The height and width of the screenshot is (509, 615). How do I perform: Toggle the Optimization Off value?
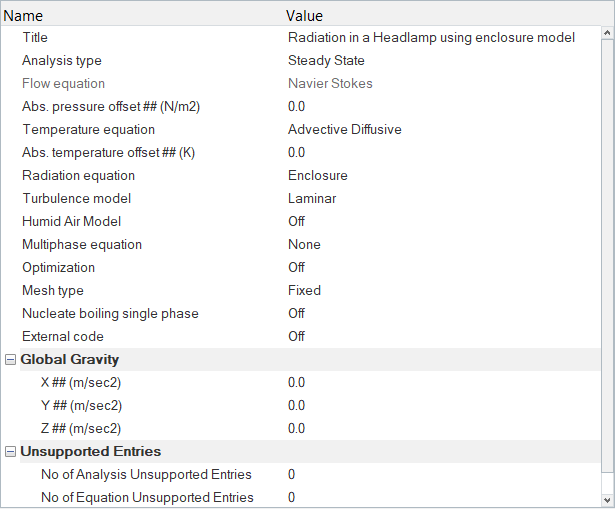[296, 268]
